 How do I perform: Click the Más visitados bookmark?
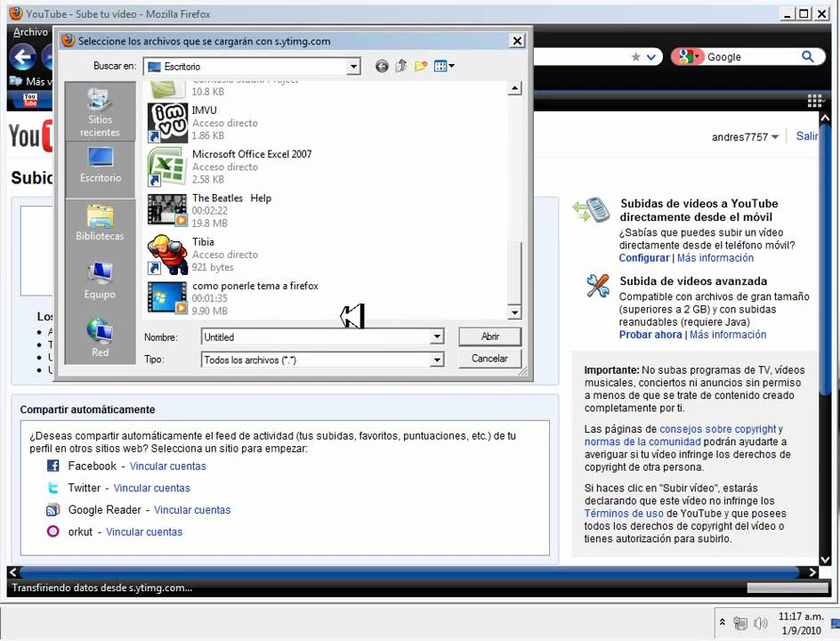pyautogui.click(x=31, y=82)
